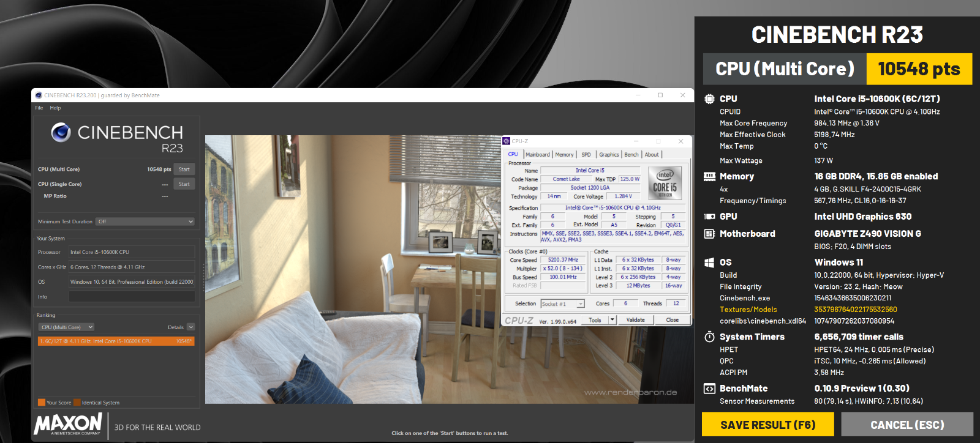Click the 1.284 V Core Voltage value
Screen dimensions: 980x443
(x=623, y=196)
